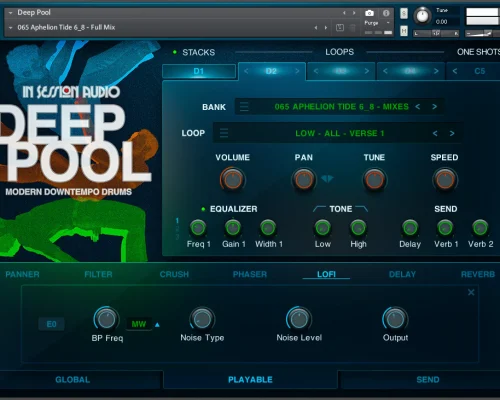Expand the 065 Aphelion Tide snapshot dropdown
500x400 pixels.
pos(11,28)
